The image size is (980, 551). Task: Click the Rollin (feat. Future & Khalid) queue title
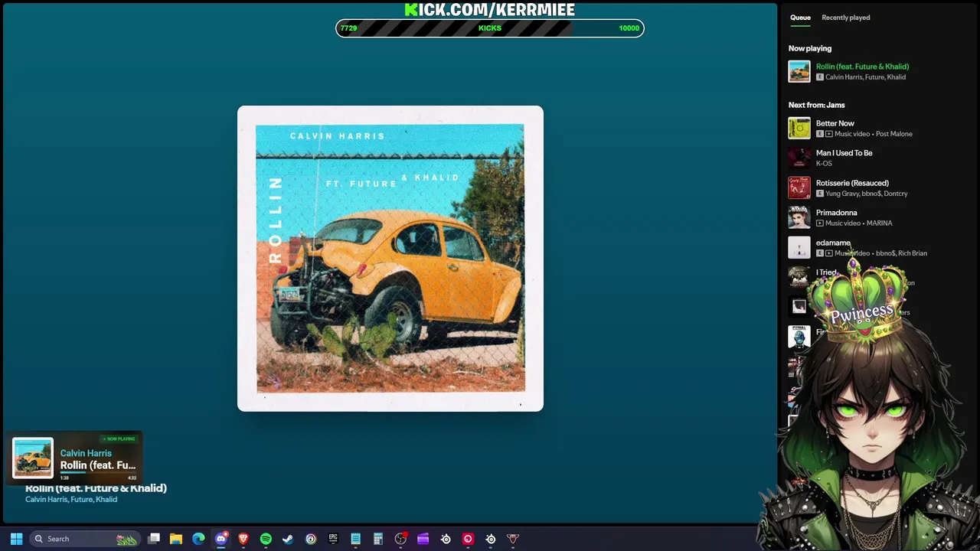point(862,67)
